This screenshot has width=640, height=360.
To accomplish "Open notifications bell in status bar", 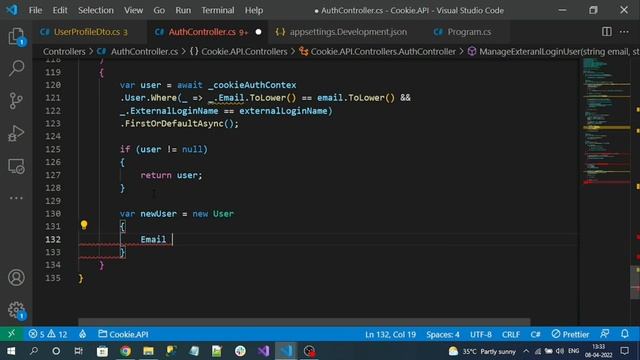I will pyautogui.click(x=624, y=334).
